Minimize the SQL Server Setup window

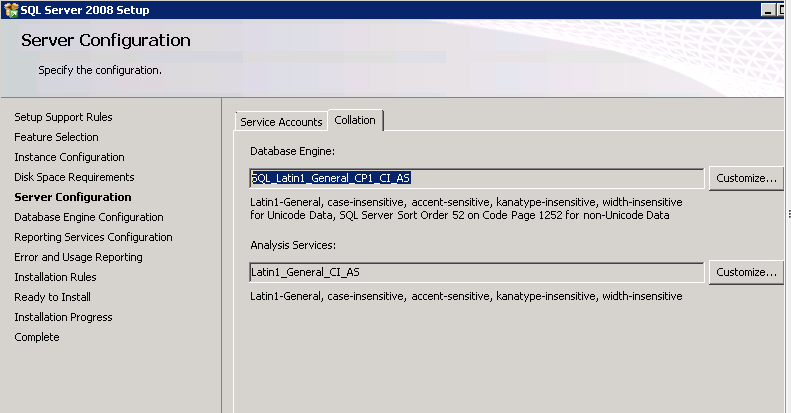click(768, 10)
